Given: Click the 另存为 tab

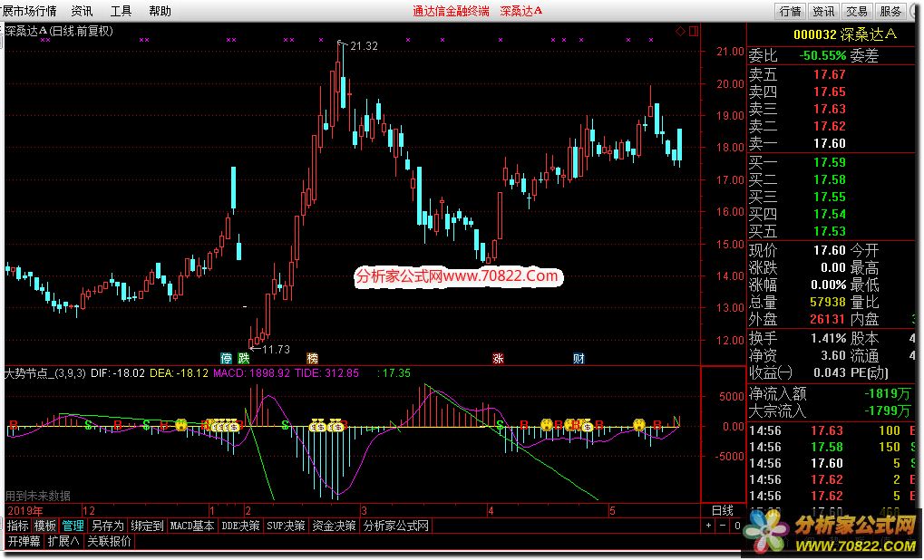Looking at the screenshot, I should point(108,526).
